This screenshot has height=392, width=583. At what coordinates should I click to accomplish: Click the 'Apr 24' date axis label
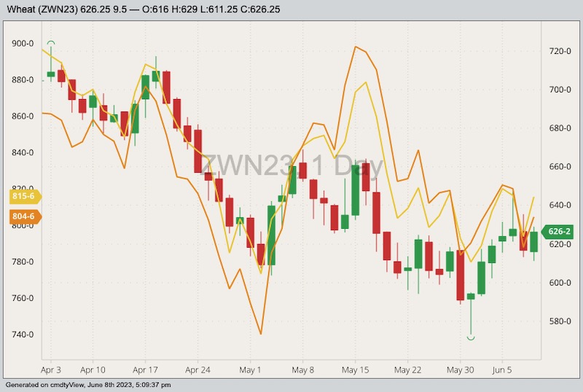(197, 370)
